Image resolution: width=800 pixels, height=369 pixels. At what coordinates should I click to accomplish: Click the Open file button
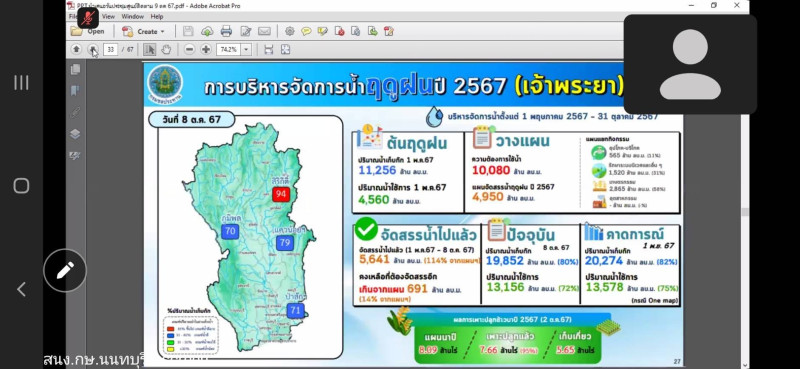(88, 31)
